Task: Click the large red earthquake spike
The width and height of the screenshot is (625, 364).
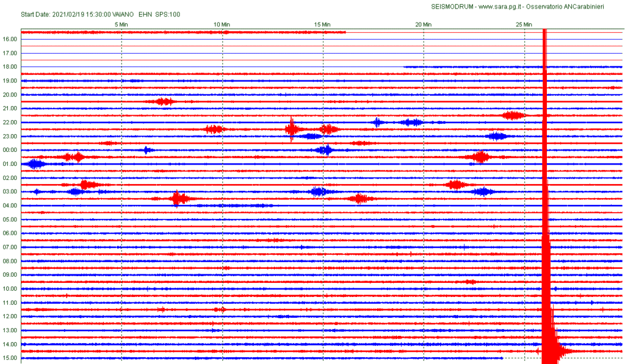Action: [545, 183]
